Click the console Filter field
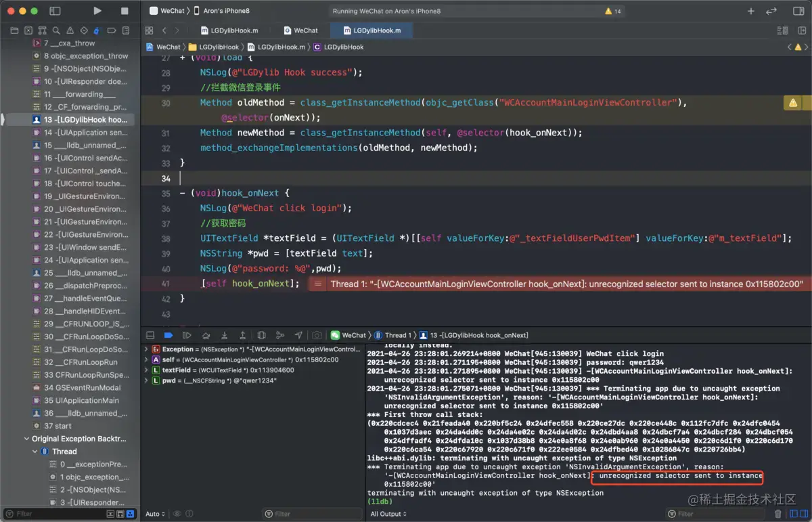 tap(715, 514)
